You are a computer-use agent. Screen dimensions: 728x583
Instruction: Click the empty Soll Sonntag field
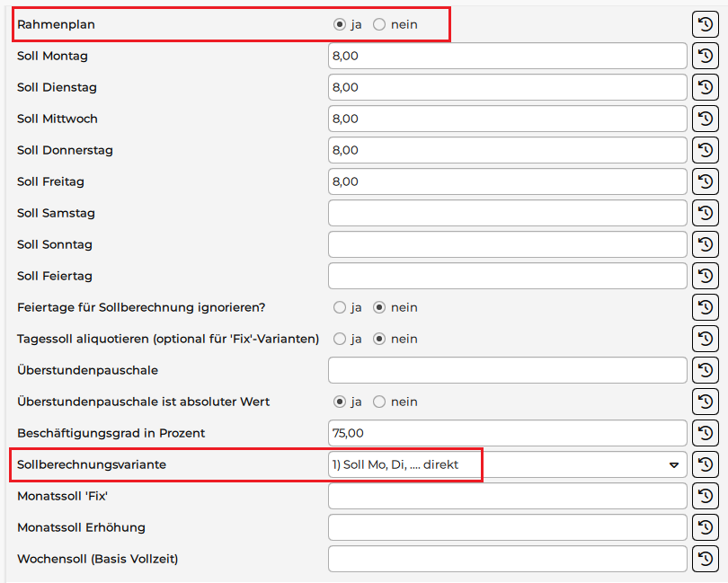[x=507, y=244]
